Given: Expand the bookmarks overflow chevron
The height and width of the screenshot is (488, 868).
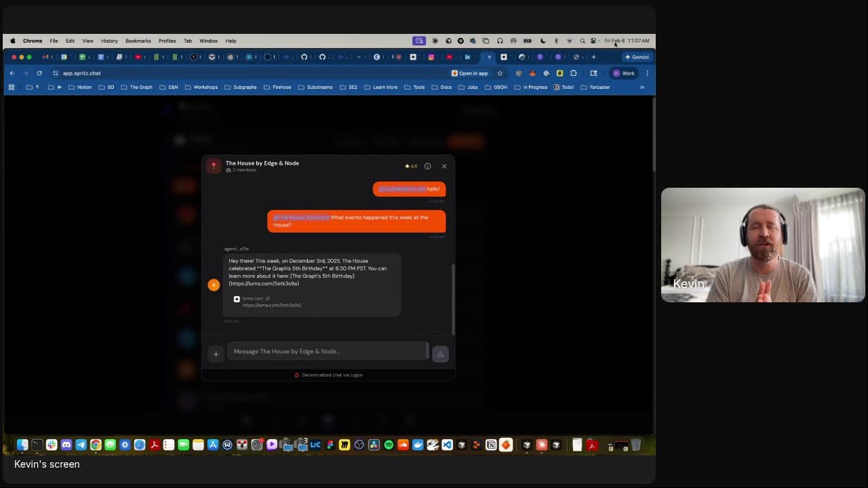Looking at the screenshot, I should tap(642, 87).
